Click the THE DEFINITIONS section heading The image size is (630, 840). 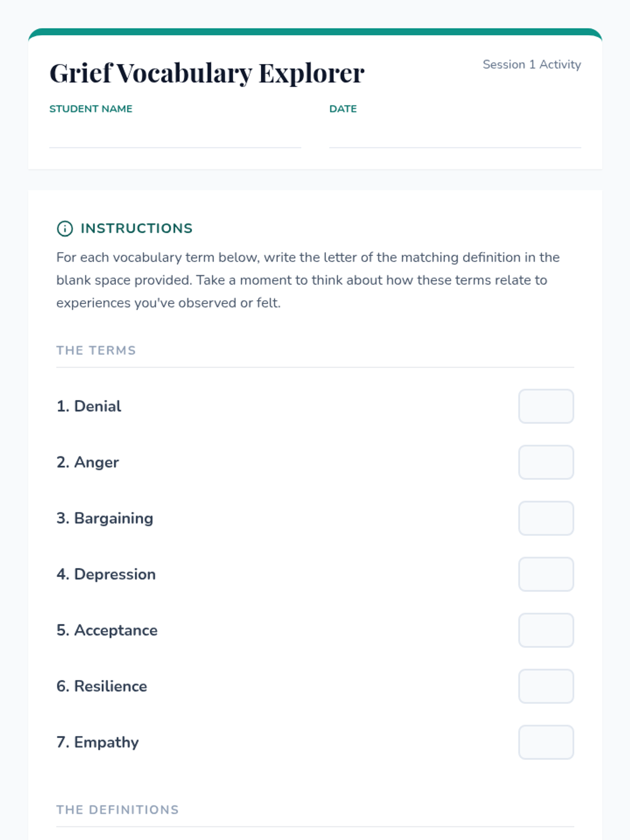click(118, 810)
